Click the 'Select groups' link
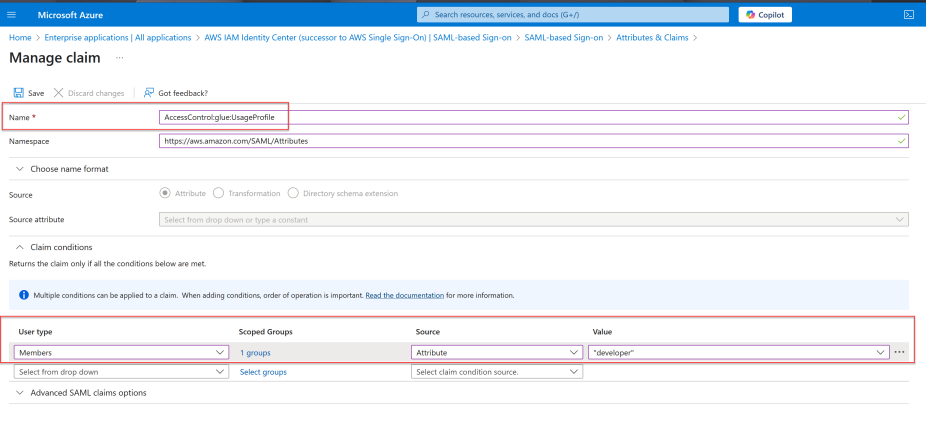The width and height of the screenshot is (926, 436). pyautogui.click(x=263, y=372)
